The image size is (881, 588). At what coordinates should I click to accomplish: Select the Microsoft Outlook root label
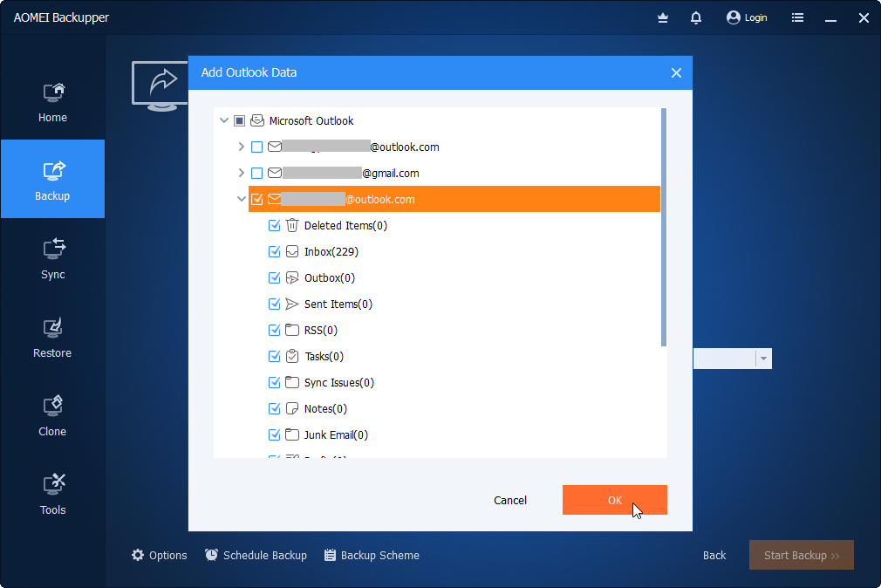point(311,121)
